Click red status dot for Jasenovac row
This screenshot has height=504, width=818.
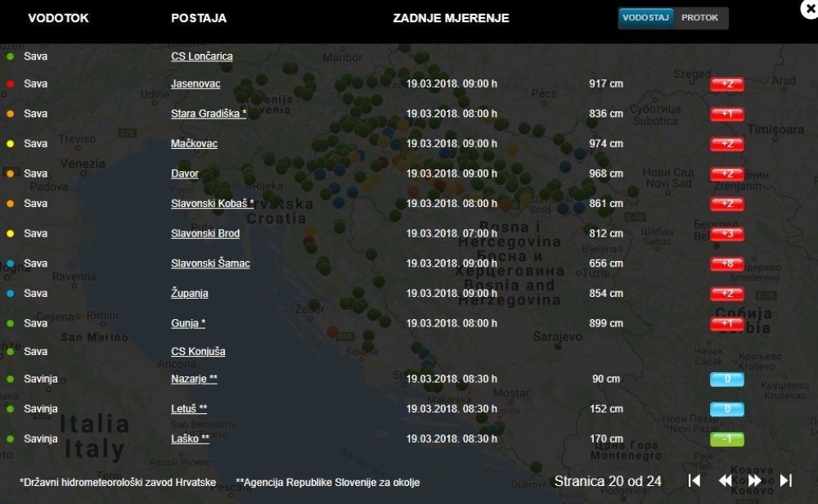point(10,83)
